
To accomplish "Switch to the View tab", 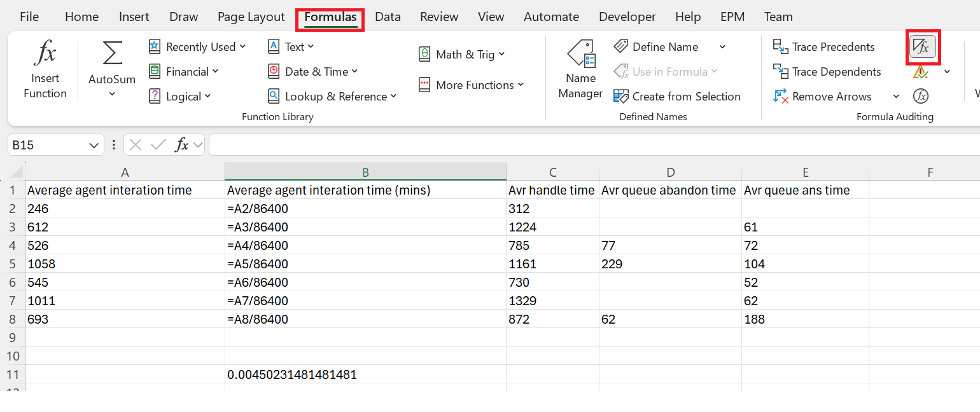I will click(491, 17).
